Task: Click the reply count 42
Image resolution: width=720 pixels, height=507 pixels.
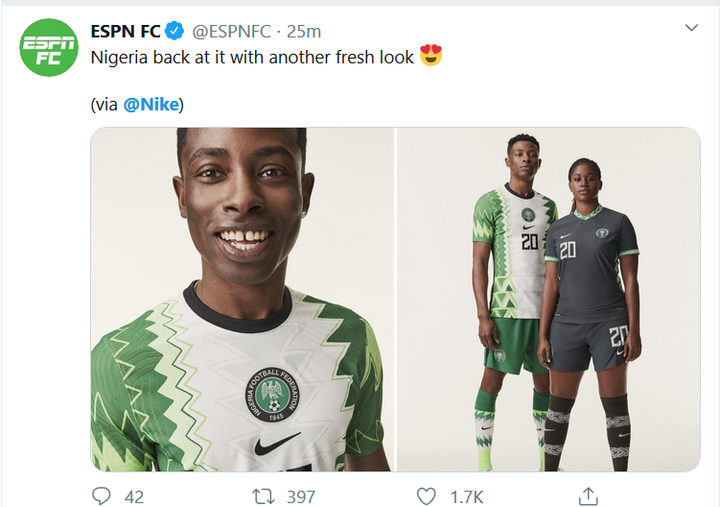Action: point(134,496)
